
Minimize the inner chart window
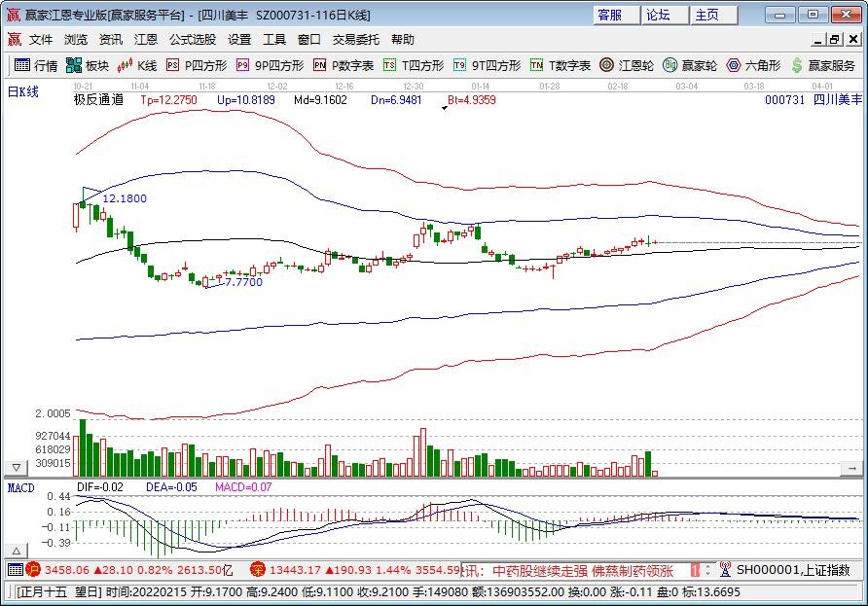[x=819, y=39]
